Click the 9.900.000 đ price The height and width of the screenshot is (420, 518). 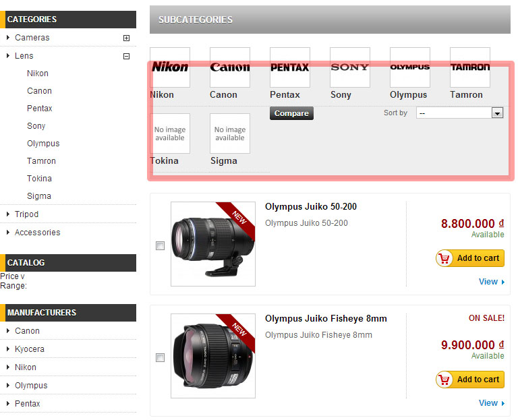472,344
